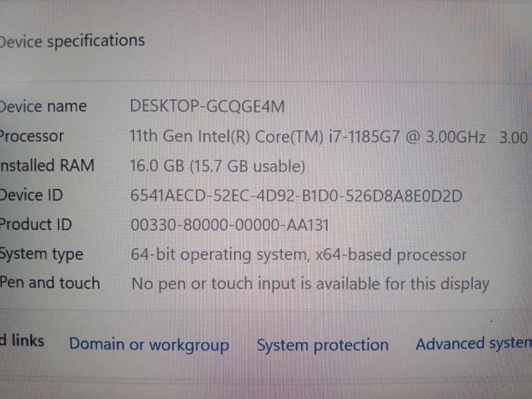The image size is (532, 399).
Task: Click the Processor label
Action: pyautogui.click(x=32, y=136)
